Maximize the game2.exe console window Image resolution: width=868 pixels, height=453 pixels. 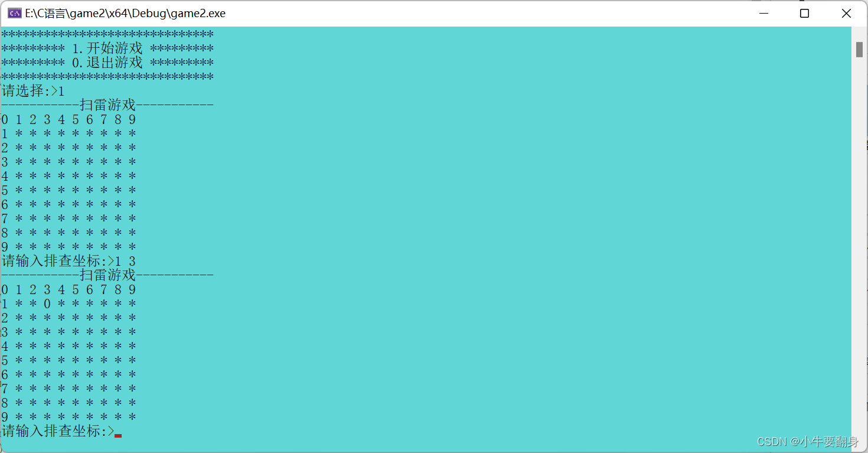coord(804,13)
